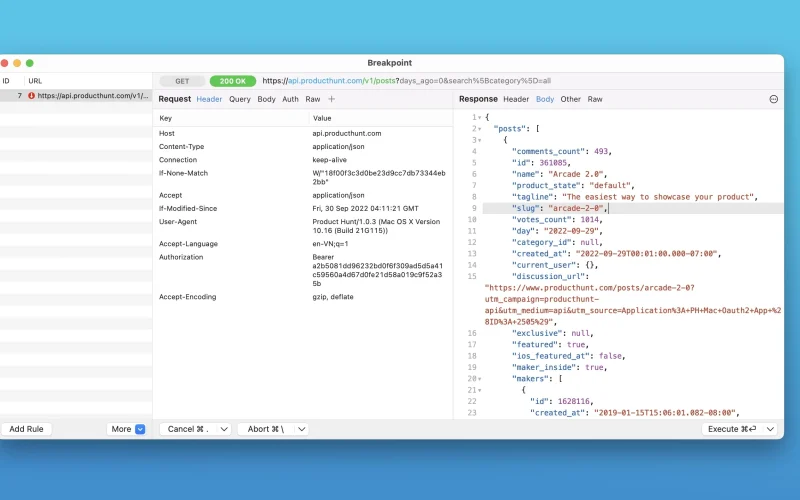Collapse JSON line 3 object fold arrow

[480, 140]
